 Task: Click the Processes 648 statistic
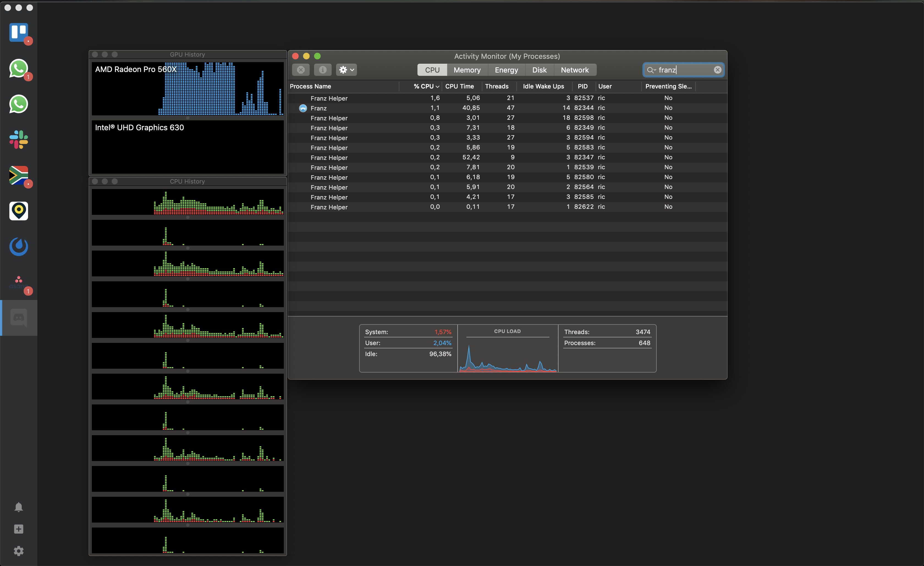pyautogui.click(x=607, y=343)
